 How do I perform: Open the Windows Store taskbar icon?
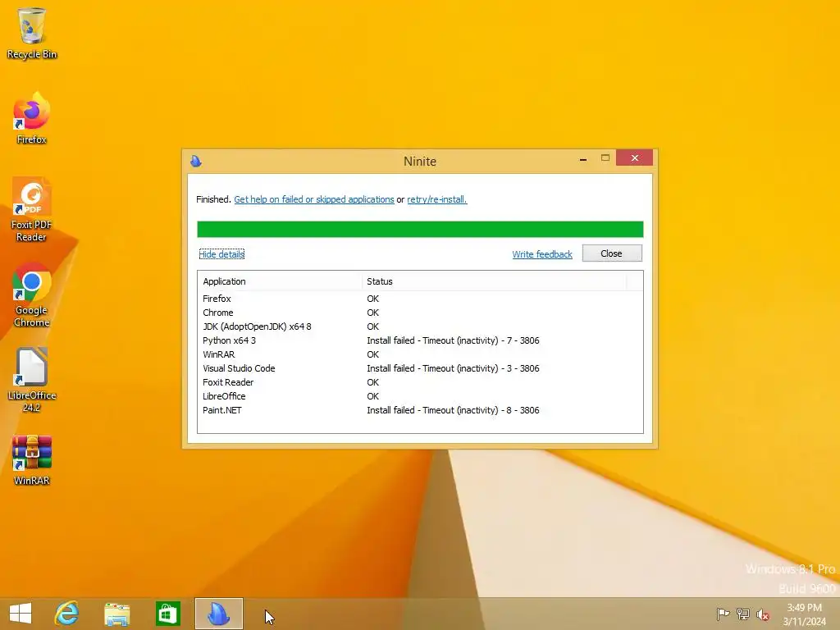tap(167, 614)
